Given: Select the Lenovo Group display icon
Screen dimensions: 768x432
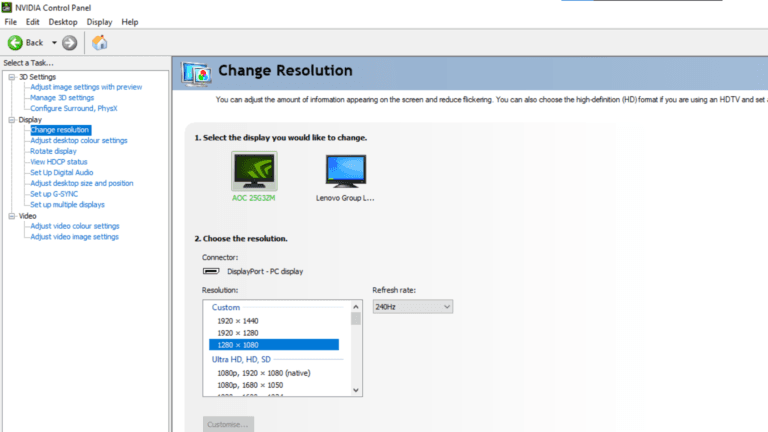Looking at the screenshot, I should pyautogui.click(x=346, y=171).
